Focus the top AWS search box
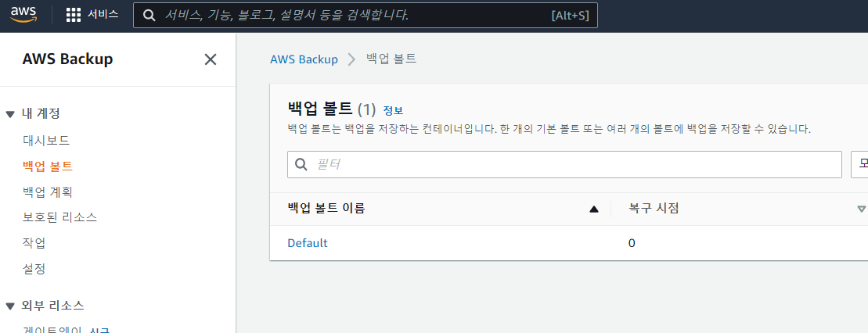Viewport: 868px width, 333px height. [x=366, y=16]
